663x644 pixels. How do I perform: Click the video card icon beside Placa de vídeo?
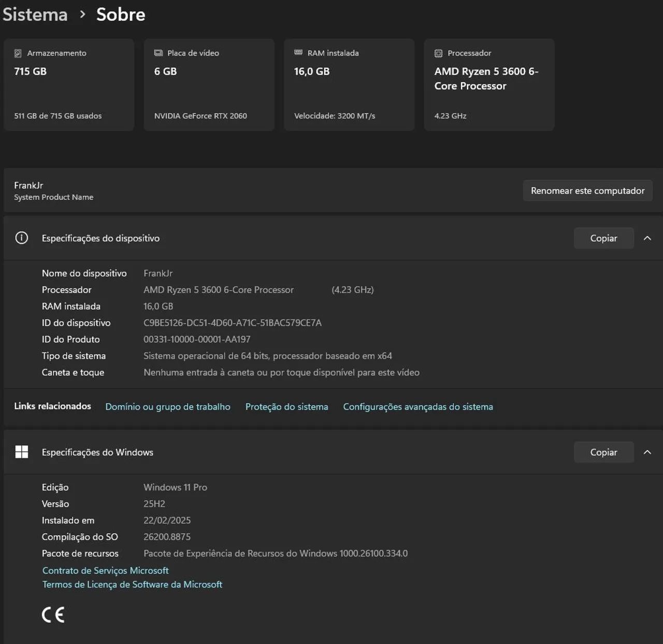[x=158, y=53]
